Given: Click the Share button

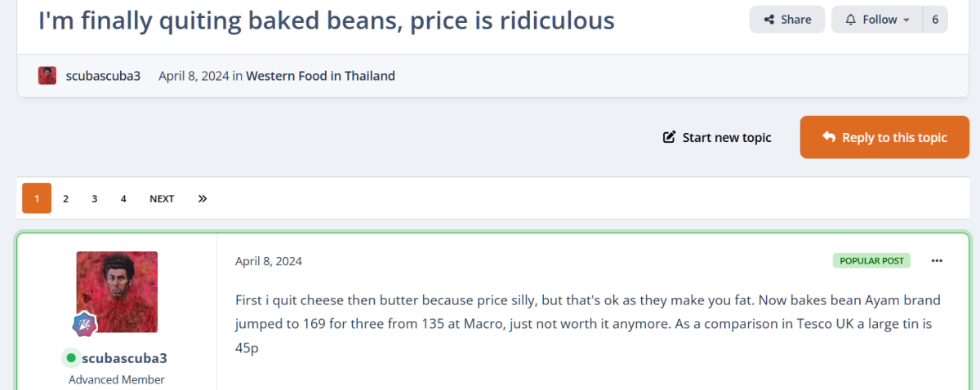Looking at the screenshot, I should (786, 20).
